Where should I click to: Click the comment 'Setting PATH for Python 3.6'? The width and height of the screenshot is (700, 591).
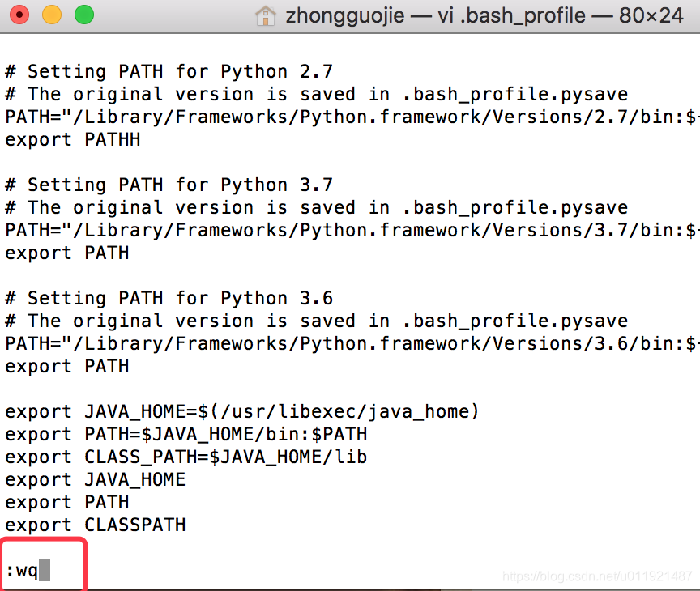pos(169,298)
